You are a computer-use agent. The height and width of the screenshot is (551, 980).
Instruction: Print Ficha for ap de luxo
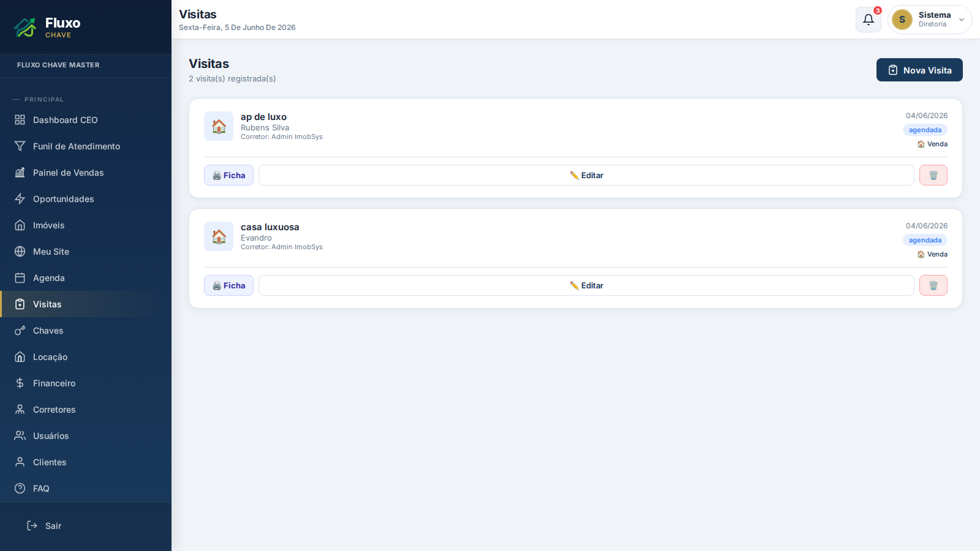pyautogui.click(x=228, y=175)
